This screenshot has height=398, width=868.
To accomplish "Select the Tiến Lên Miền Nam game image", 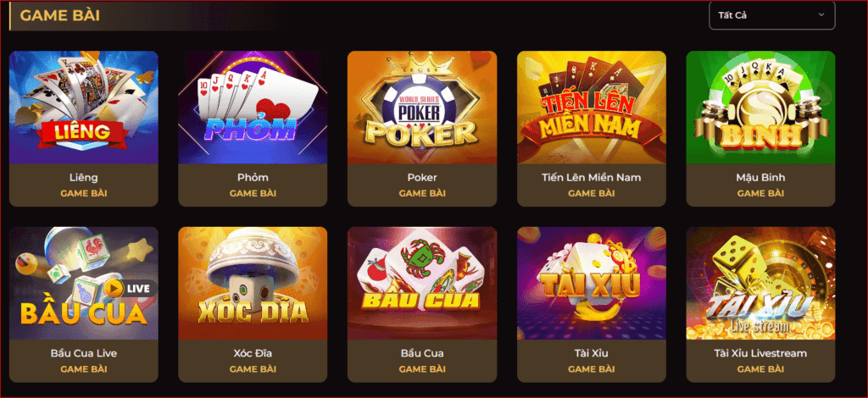I will (591, 108).
